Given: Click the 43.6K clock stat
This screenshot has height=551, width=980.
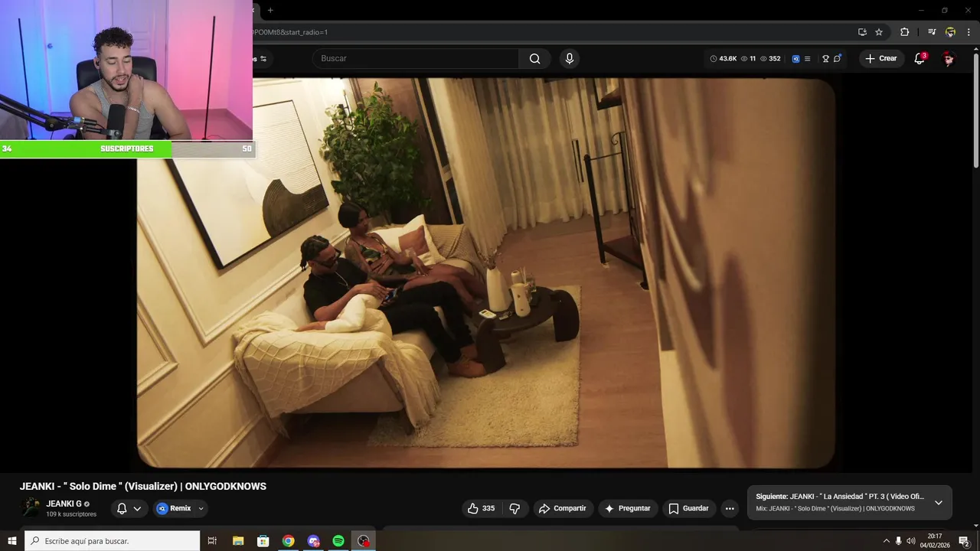Looking at the screenshot, I should pyautogui.click(x=724, y=58).
